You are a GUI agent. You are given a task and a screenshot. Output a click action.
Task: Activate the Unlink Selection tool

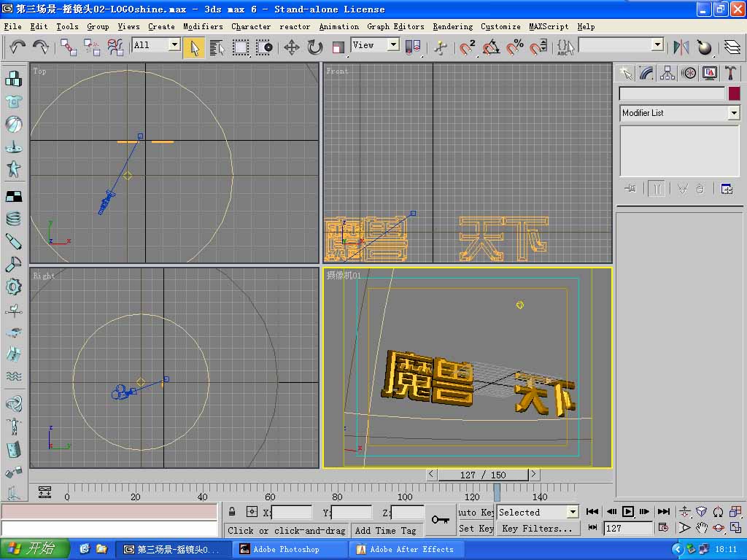[x=91, y=47]
